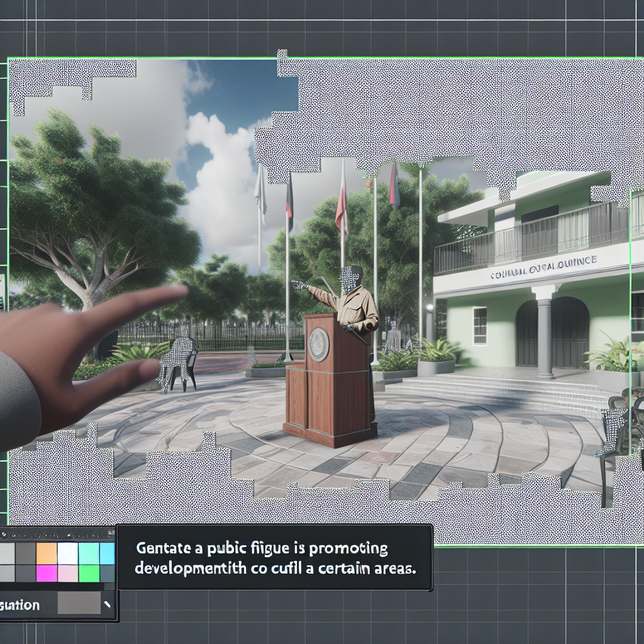Viewport: 644px width, 644px height.
Task: Click the small pencil icon below the palette
Action: (x=108, y=605)
